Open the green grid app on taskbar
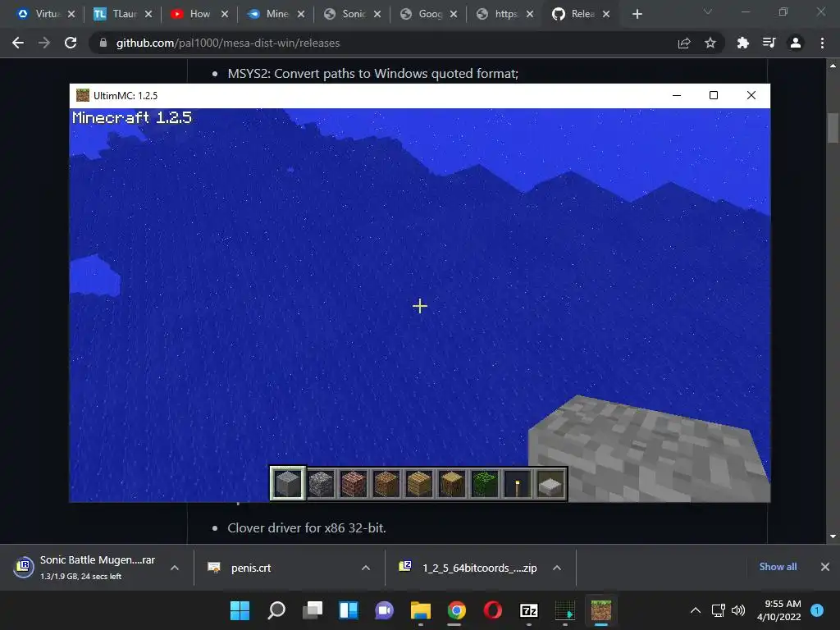This screenshot has width=840, height=630. (564, 610)
